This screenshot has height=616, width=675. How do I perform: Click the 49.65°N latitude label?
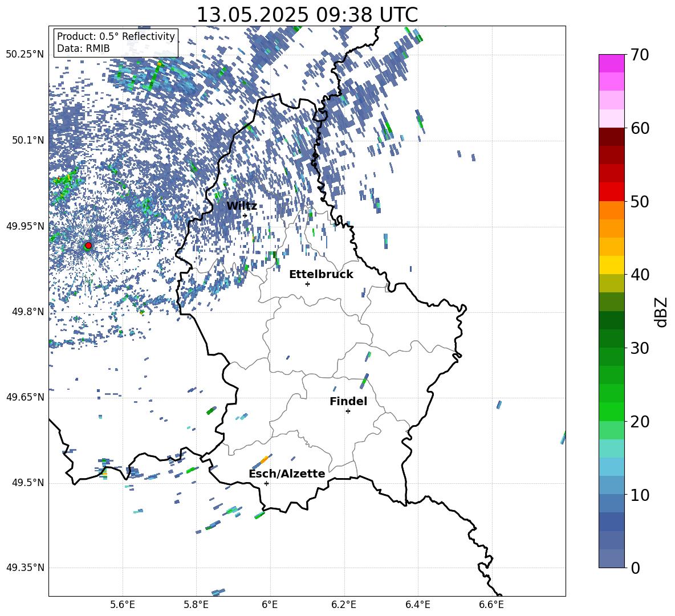(25, 397)
